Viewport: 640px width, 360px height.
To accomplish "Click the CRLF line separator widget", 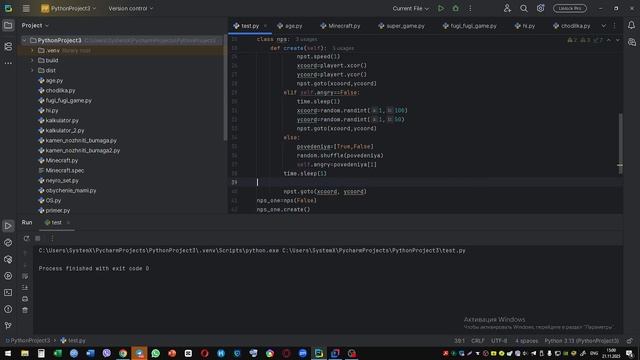I will click(478, 340).
